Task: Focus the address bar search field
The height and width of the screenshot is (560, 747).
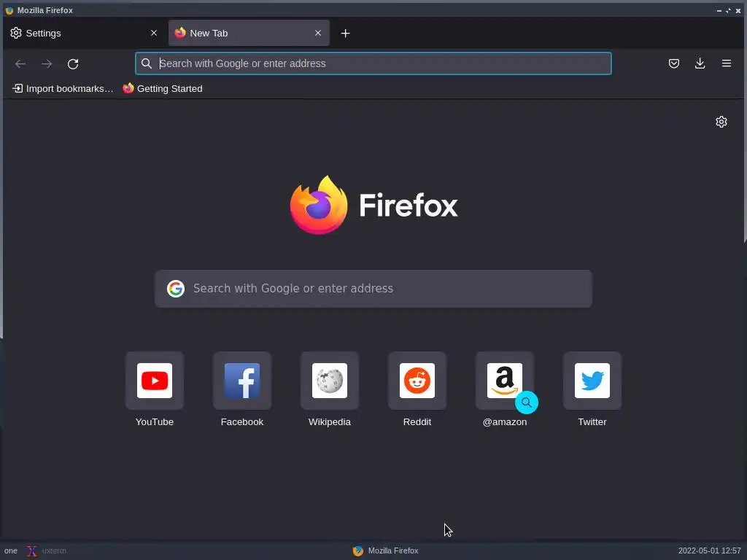Action: (373, 63)
